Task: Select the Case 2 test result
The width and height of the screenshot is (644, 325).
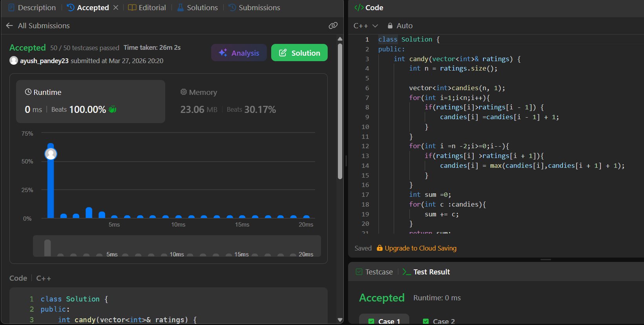Action: (x=439, y=321)
